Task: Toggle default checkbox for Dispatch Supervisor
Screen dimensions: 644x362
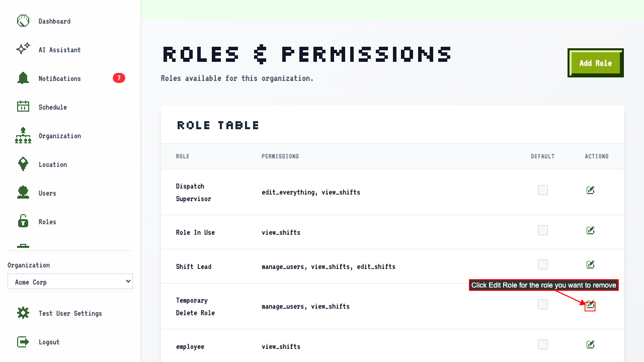Action: [543, 190]
